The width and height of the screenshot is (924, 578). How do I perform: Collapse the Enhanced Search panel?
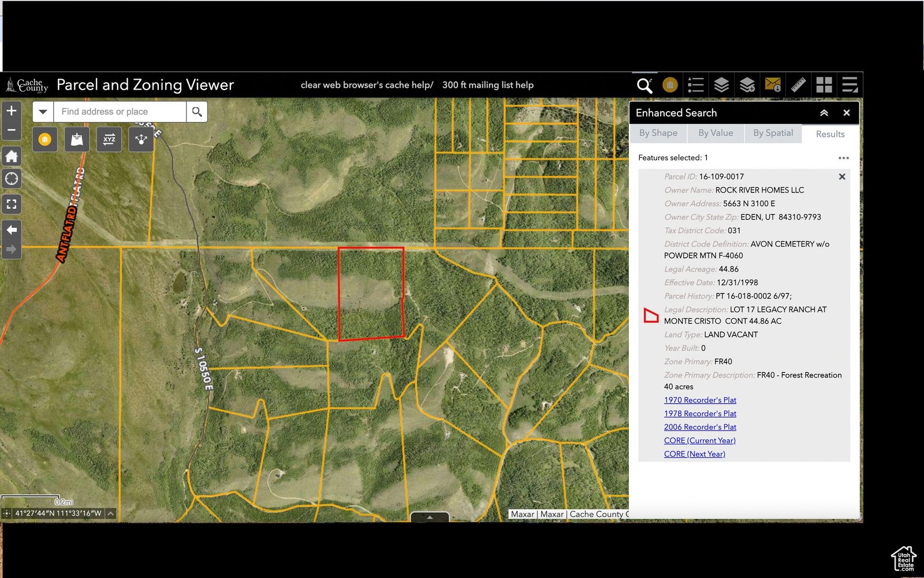pyautogui.click(x=824, y=113)
